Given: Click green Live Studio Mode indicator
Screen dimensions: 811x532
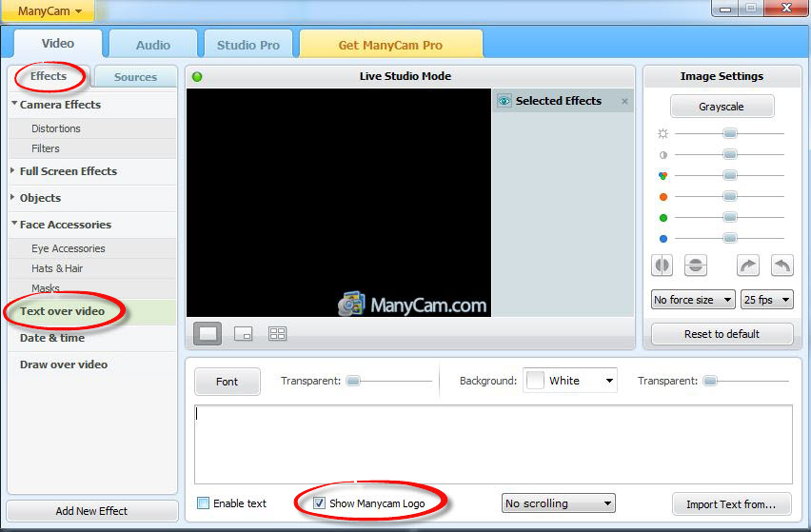Looking at the screenshot, I should (197, 76).
